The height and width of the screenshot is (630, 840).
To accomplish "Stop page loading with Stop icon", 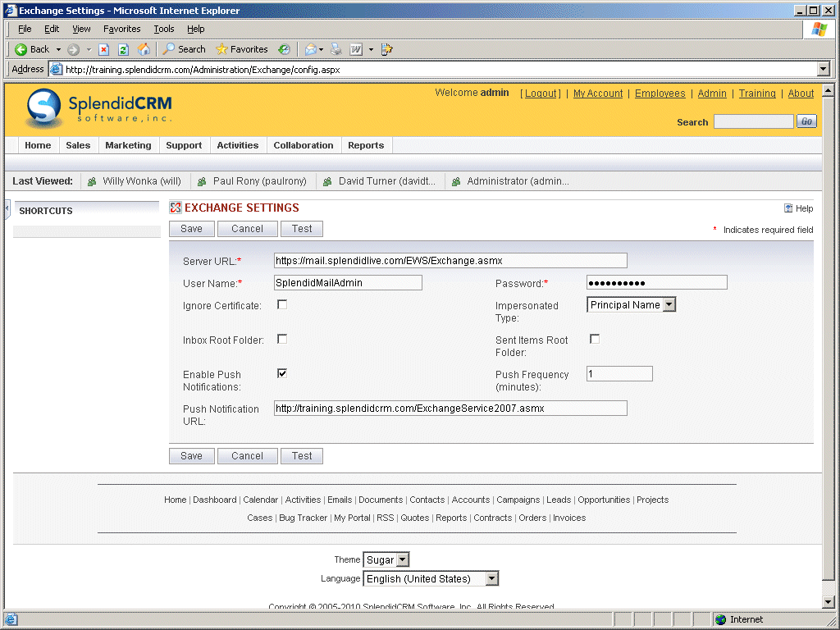I will click(104, 49).
